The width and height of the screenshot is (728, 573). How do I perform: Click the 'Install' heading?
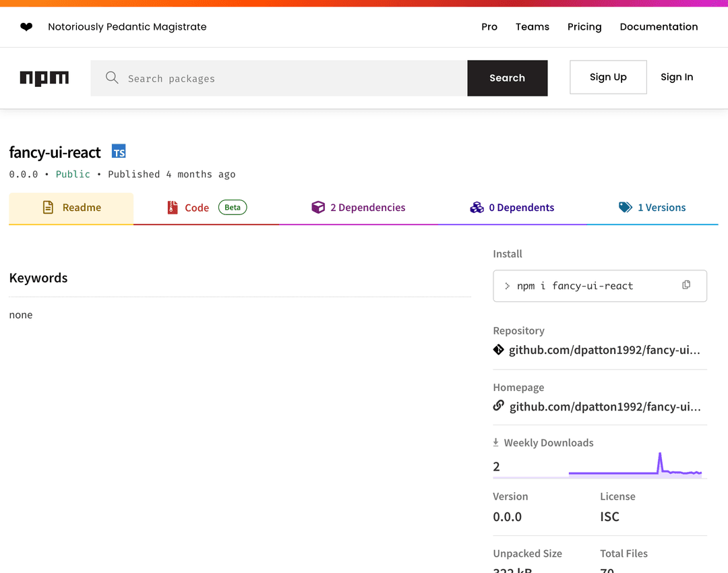[x=508, y=254]
